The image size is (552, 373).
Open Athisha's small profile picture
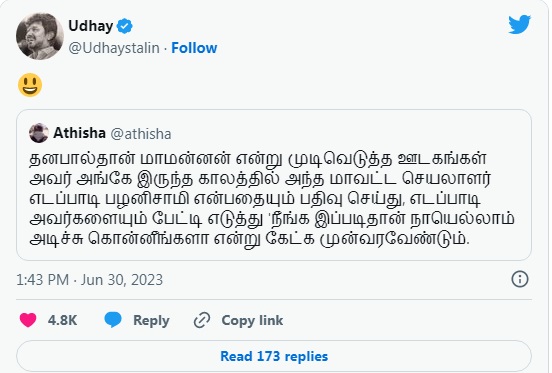pos(39,133)
